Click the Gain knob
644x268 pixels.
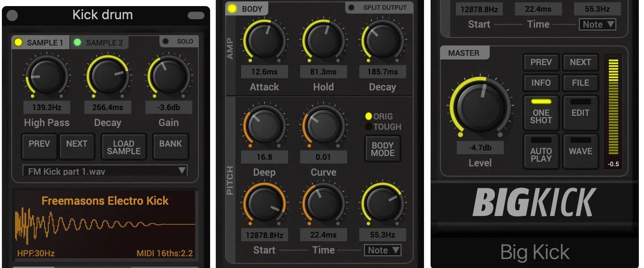coord(168,77)
